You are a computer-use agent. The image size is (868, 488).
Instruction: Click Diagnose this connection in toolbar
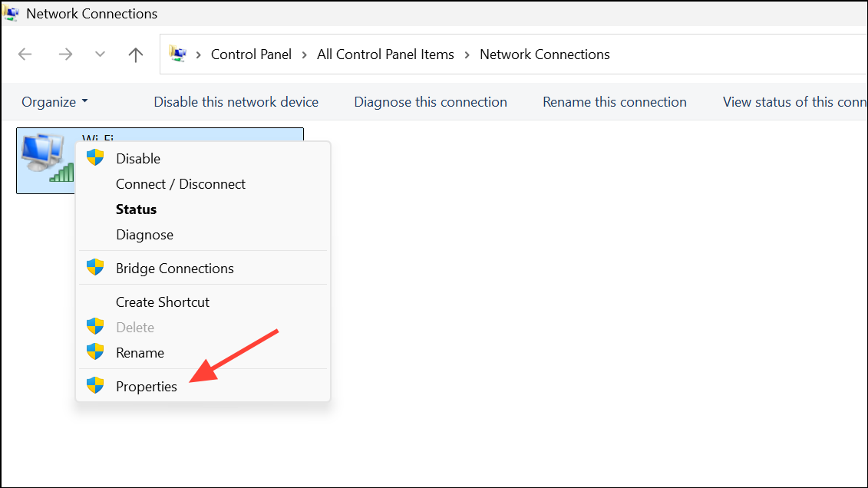[x=430, y=102]
